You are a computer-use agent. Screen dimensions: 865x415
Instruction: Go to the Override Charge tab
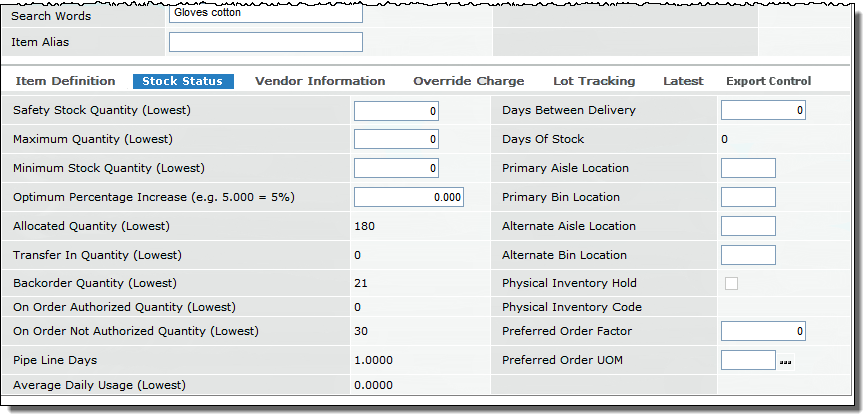point(468,81)
